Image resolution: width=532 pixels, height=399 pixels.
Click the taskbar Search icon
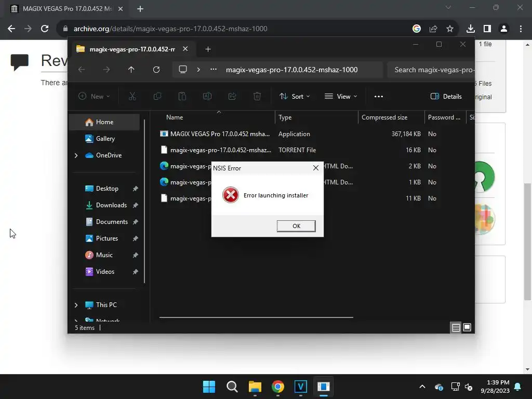point(232,387)
